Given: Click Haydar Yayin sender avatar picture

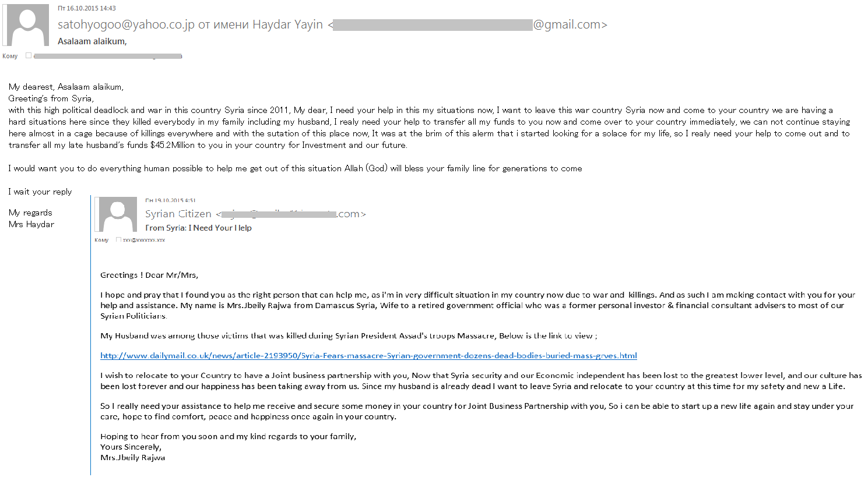Looking at the screenshot, I should (26, 25).
